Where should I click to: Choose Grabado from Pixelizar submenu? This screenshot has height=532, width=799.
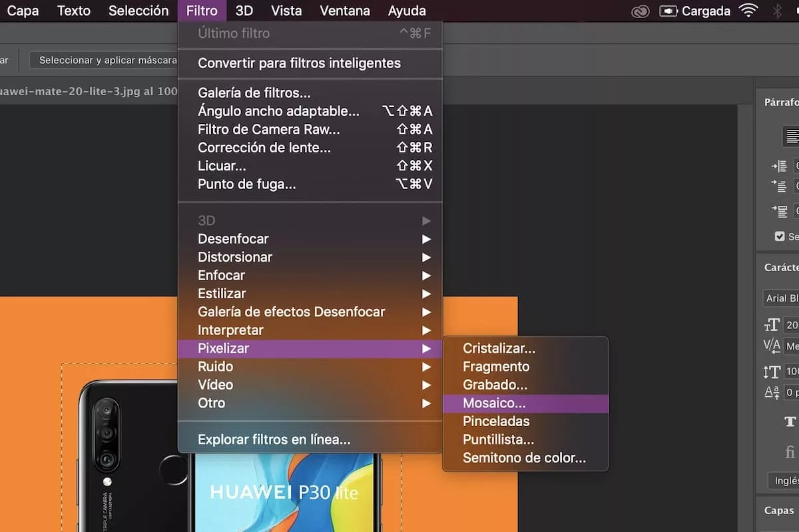525,385
